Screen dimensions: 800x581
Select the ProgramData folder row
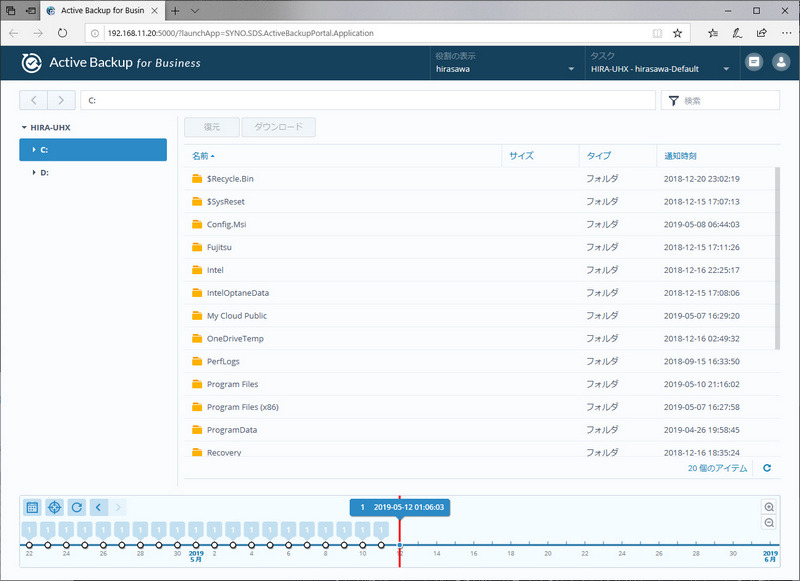[x=480, y=430]
